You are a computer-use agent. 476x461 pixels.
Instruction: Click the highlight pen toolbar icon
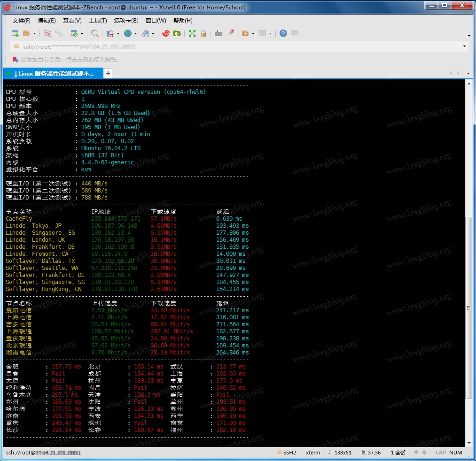coord(230,33)
